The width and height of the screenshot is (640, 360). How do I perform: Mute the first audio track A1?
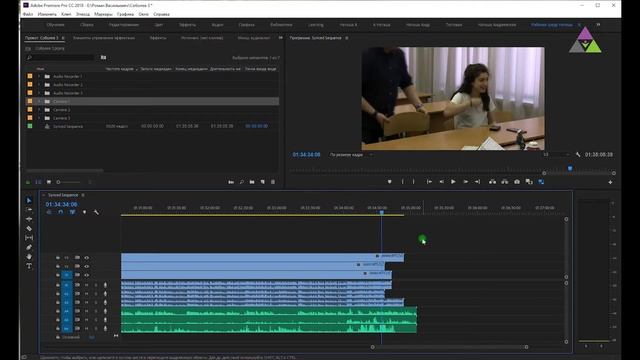(x=87, y=285)
